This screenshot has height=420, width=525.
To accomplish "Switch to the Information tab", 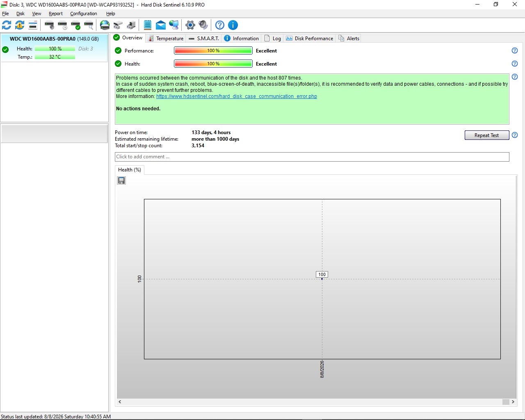I will tap(242, 39).
